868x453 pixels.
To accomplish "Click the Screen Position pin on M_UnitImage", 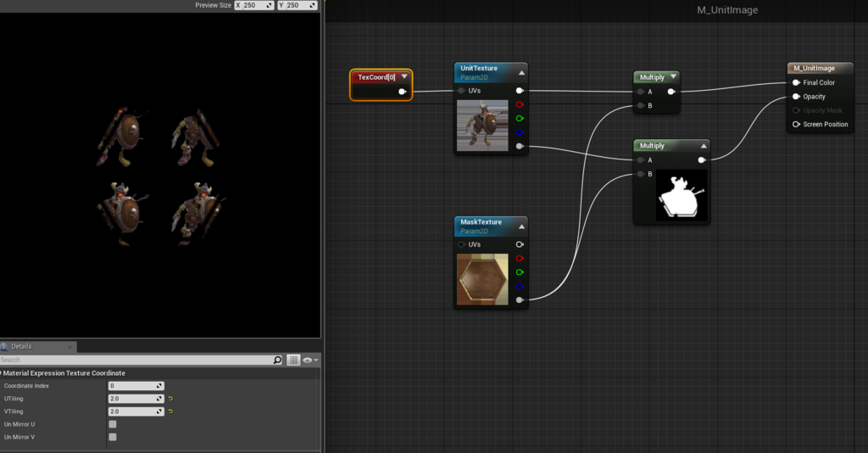I will (796, 124).
